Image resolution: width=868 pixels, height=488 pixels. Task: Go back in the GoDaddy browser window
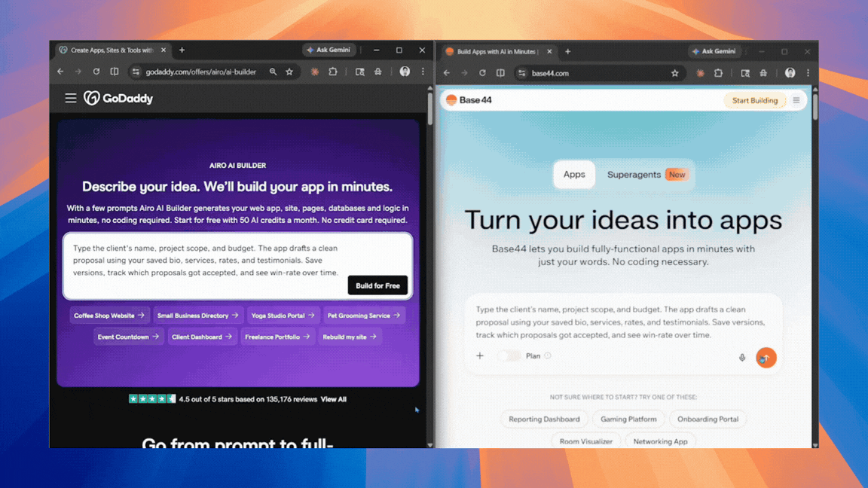(60, 72)
